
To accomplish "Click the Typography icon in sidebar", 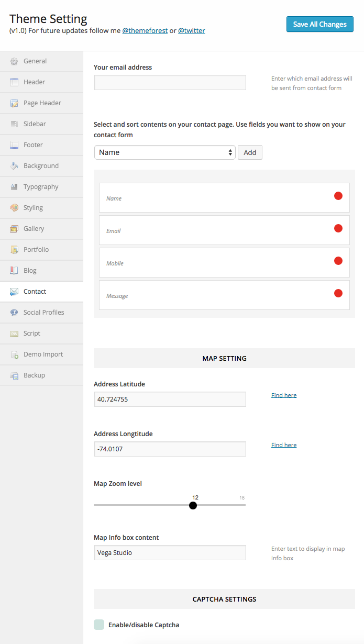I will [14, 187].
